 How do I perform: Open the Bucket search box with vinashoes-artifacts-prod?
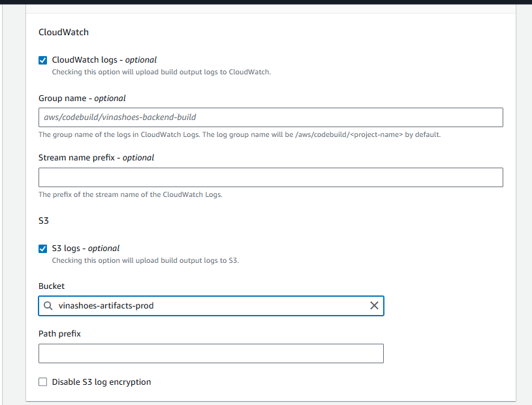[x=209, y=305]
